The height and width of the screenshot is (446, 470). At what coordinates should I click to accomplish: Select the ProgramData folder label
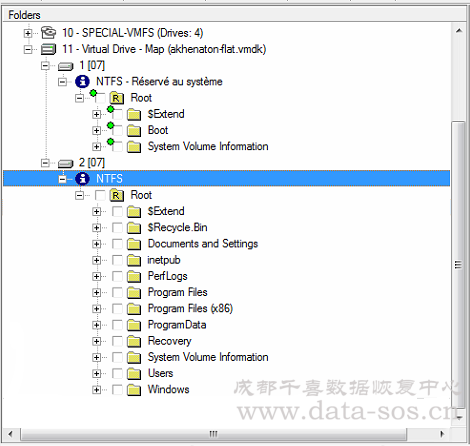coord(177,325)
